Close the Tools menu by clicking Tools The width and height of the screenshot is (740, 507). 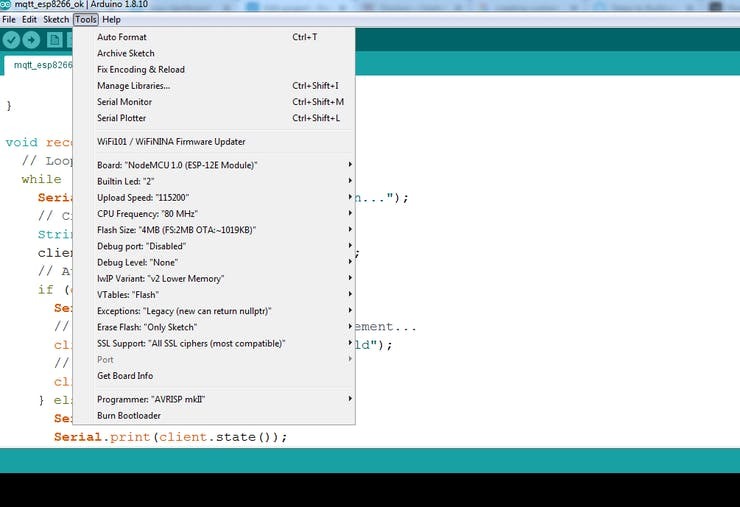[86, 19]
